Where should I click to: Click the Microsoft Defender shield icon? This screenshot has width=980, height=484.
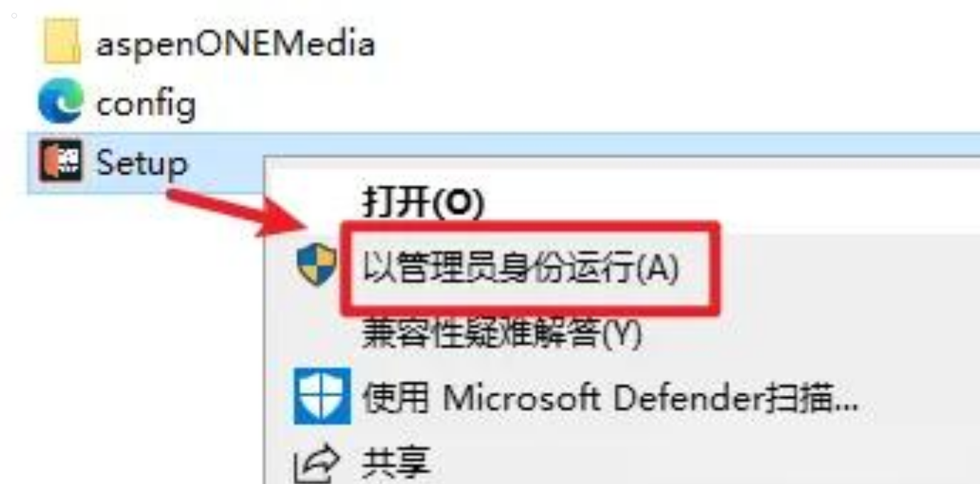(322, 395)
